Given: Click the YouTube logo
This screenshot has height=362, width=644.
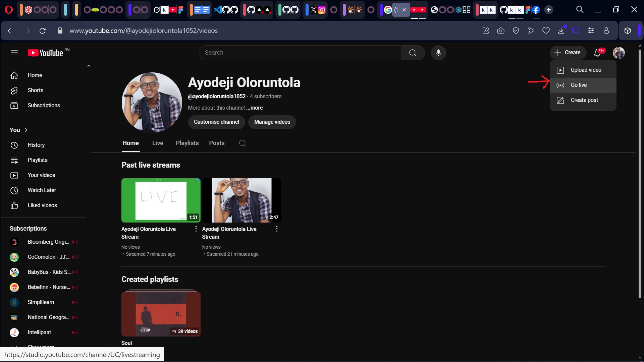Looking at the screenshot, I should (45, 53).
